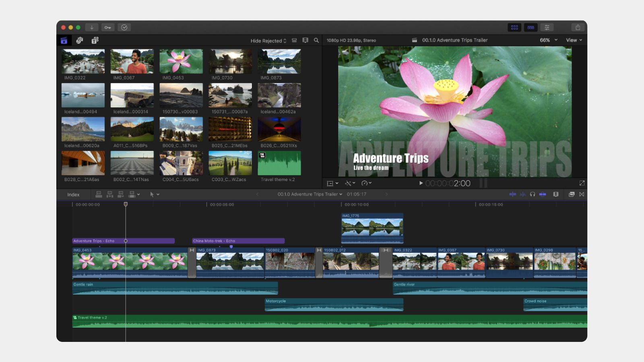Open the Keyword Editor key icon
This screenshot has height=362, width=644.
(108, 27)
